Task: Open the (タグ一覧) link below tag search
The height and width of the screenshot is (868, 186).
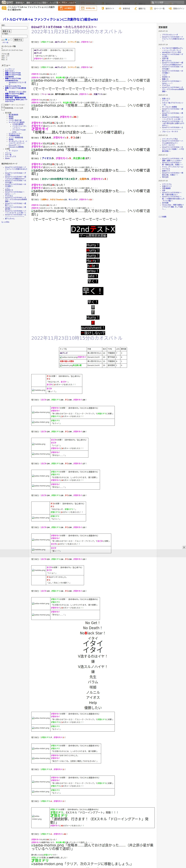Action: 5,42
